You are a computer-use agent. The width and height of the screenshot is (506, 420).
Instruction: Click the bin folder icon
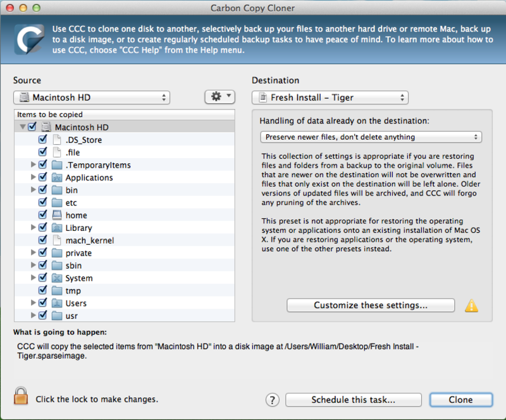coord(57,190)
